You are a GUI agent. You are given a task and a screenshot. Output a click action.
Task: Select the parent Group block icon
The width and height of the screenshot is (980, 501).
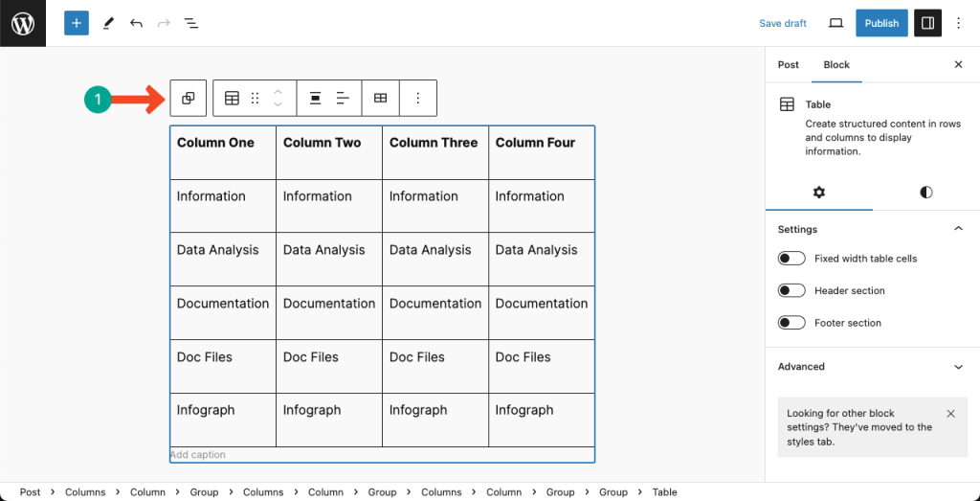189,99
